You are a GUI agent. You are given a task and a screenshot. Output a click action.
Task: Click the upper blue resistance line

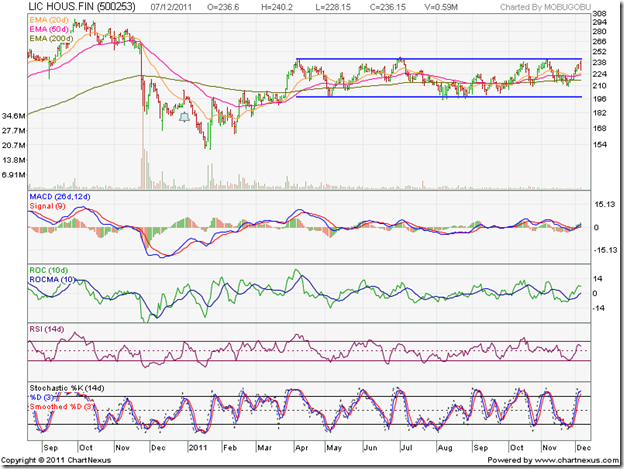click(x=439, y=59)
